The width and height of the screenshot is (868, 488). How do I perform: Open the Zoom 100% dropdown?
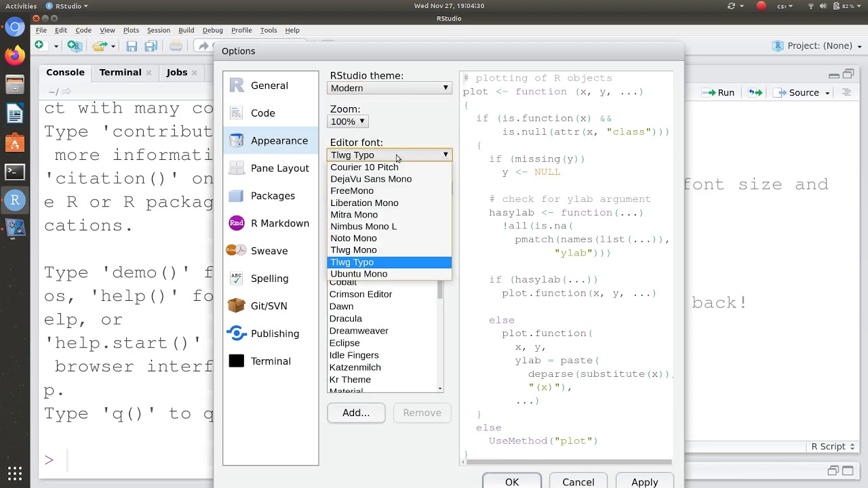click(x=347, y=121)
